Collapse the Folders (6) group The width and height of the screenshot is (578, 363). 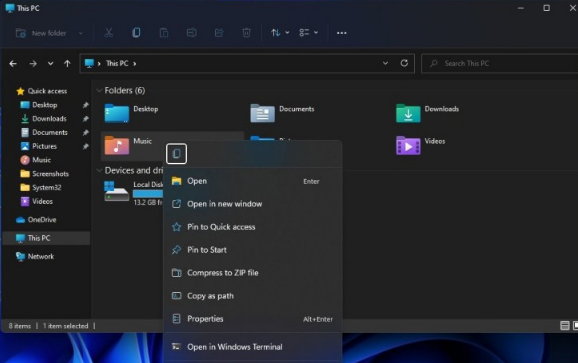point(99,90)
